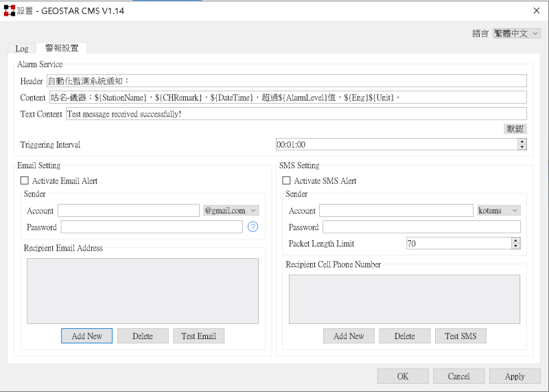The height and width of the screenshot is (392, 549).
Task: Expand the @gmail.com email domain dropdown
Action: [x=231, y=211]
